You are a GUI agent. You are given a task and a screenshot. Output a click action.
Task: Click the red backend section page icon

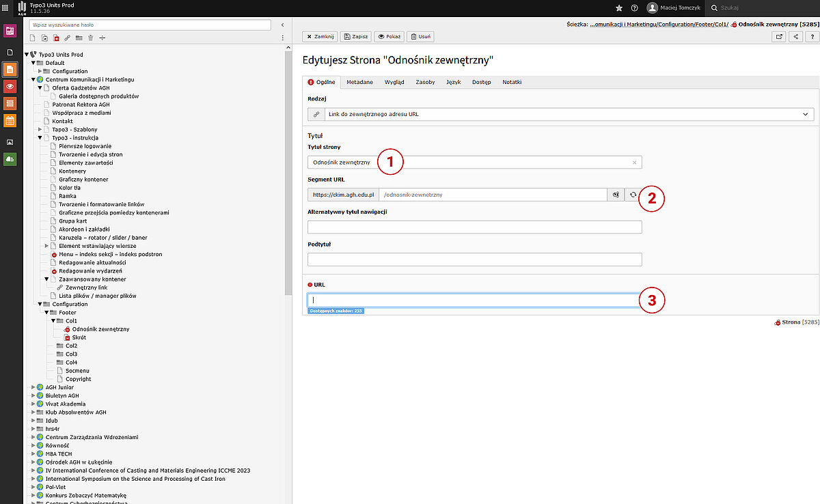pyautogui.click(x=56, y=38)
